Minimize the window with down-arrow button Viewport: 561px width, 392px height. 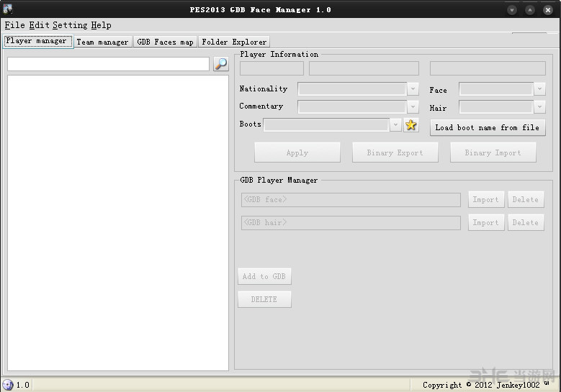pyautogui.click(x=512, y=9)
